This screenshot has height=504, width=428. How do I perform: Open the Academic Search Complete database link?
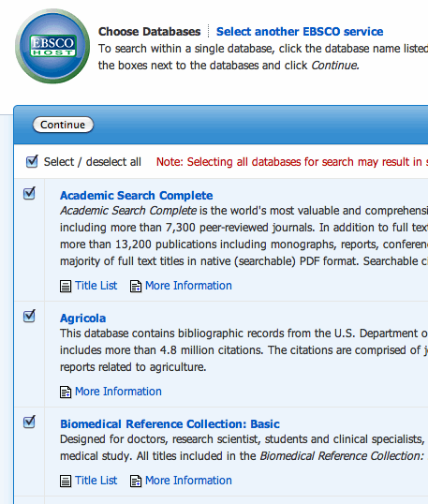click(136, 196)
